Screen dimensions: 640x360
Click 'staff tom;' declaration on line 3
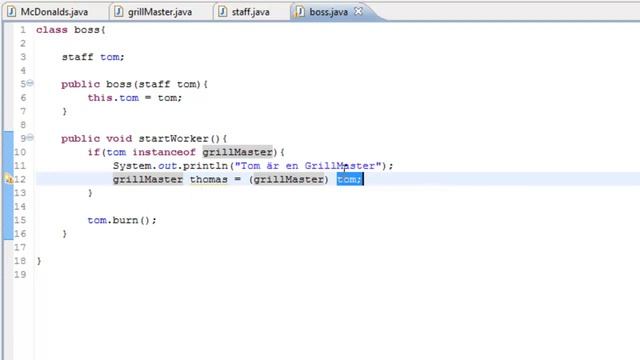[x=93, y=57]
